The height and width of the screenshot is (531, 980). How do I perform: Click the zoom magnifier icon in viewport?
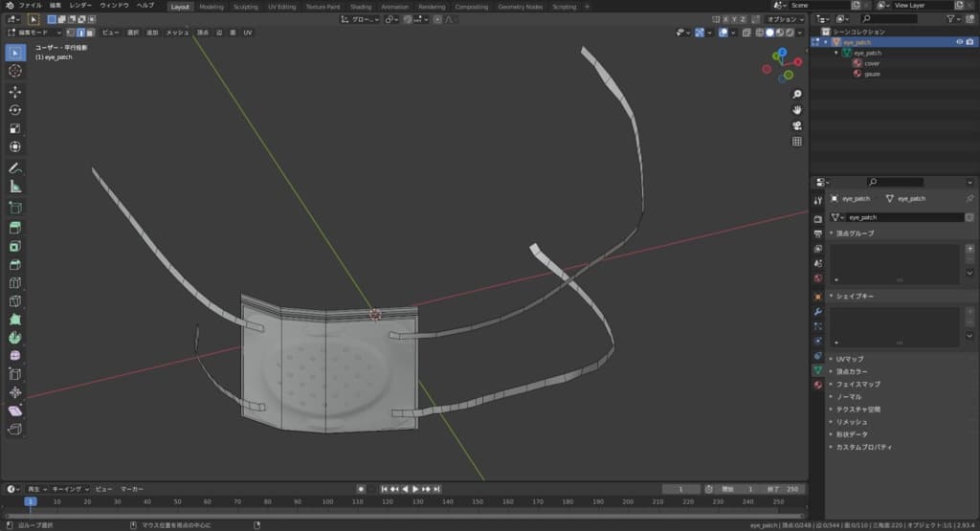(796, 94)
